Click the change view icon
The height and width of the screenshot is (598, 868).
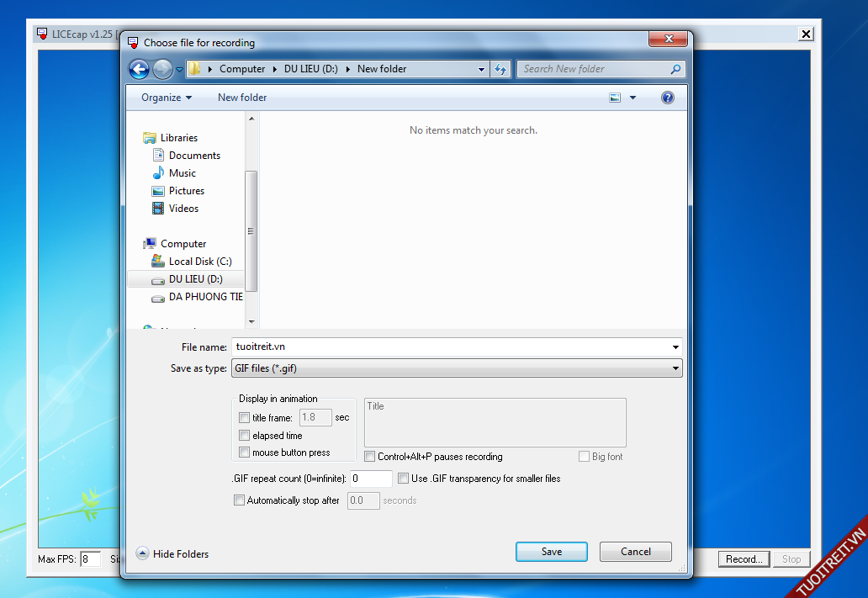click(x=615, y=98)
